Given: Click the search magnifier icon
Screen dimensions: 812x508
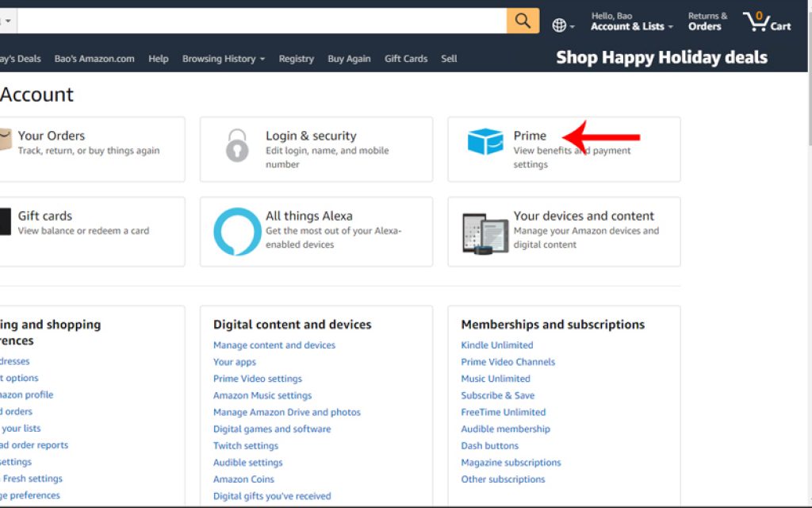Looking at the screenshot, I should pyautogui.click(x=522, y=21).
